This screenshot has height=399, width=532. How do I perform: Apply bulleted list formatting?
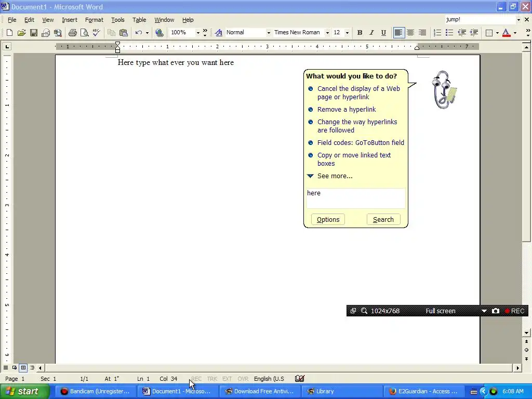pos(449,33)
